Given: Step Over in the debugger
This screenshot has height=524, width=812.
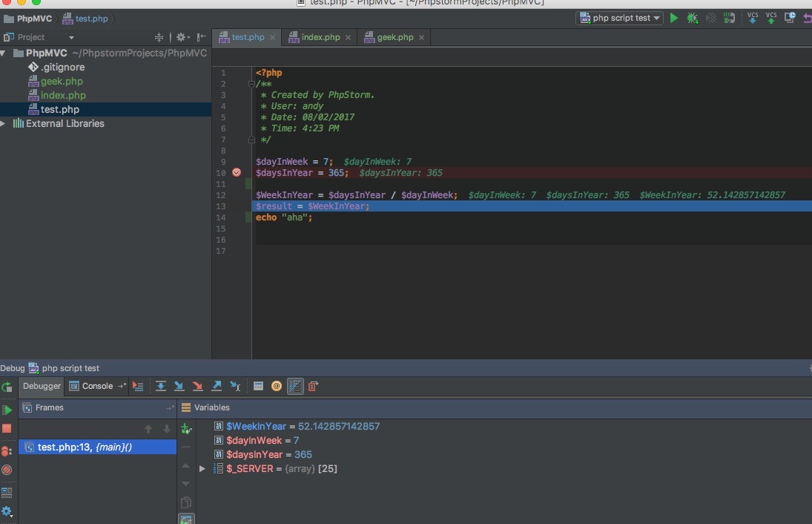Looking at the screenshot, I should pyautogui.click(x=160, y=386).
